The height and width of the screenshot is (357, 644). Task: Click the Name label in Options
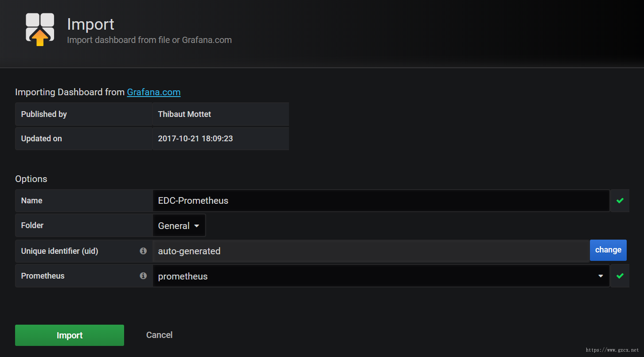click(x=32, y=201)
